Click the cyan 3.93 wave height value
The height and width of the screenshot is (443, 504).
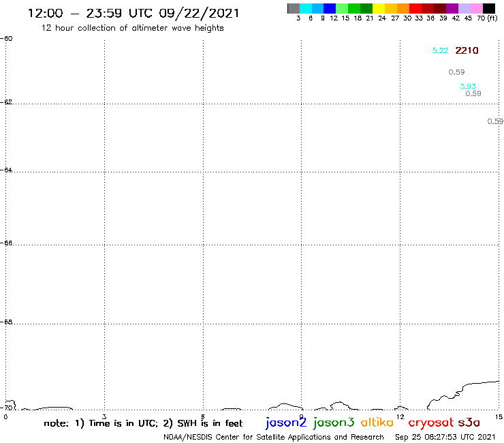[468, 87]
